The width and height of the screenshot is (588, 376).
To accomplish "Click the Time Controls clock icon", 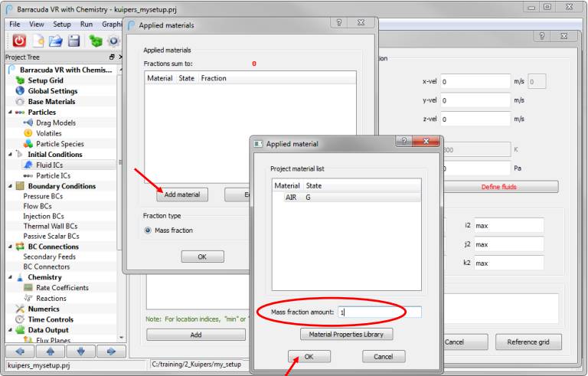I will pyautogui.click(x=20, y=319).
